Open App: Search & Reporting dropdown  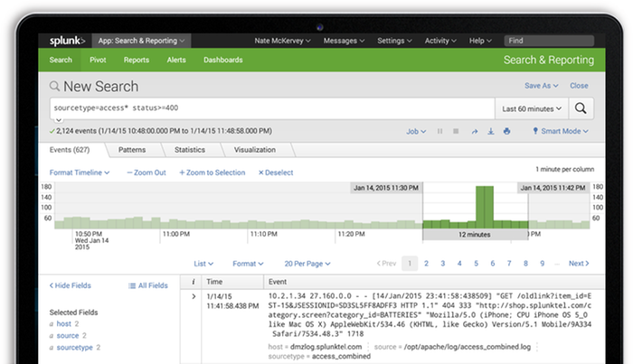pyautogui.click(x=141, y=41)
